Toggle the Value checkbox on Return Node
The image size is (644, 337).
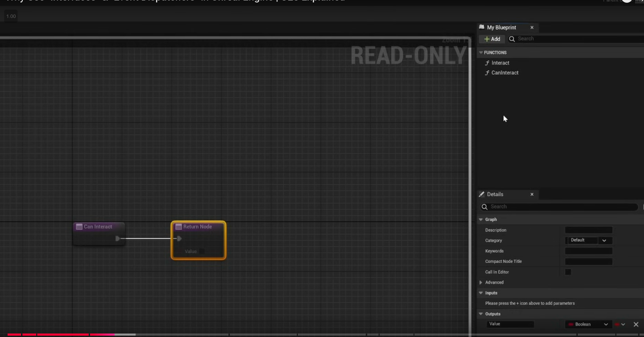pyautogui.click(x=202, y=251)
